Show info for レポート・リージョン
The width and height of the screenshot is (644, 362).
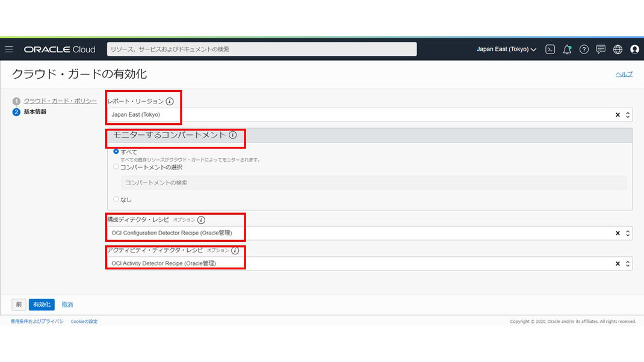(x=170, y=102)
